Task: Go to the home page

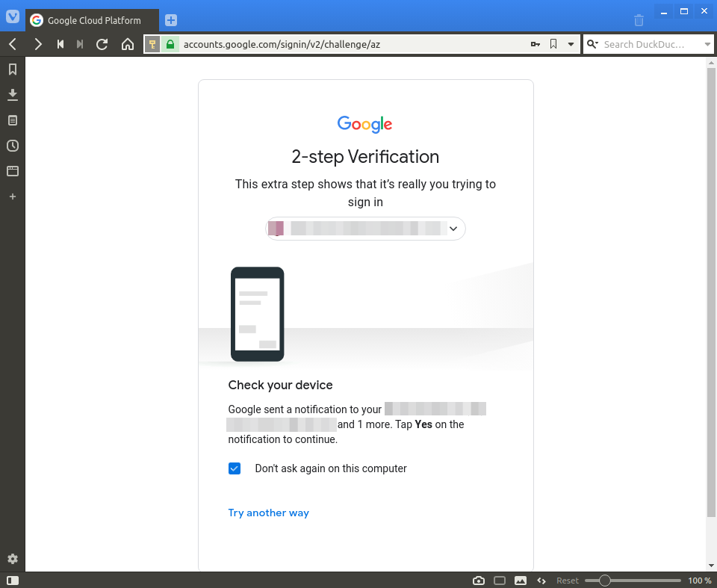Action: tap(128, 44)
